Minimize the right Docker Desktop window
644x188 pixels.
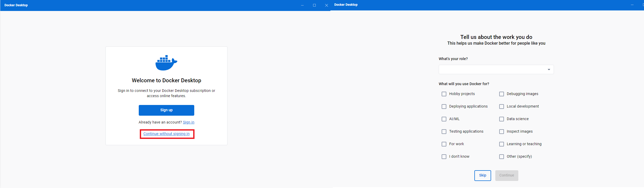pyautogui.click(x=632, y=5)
